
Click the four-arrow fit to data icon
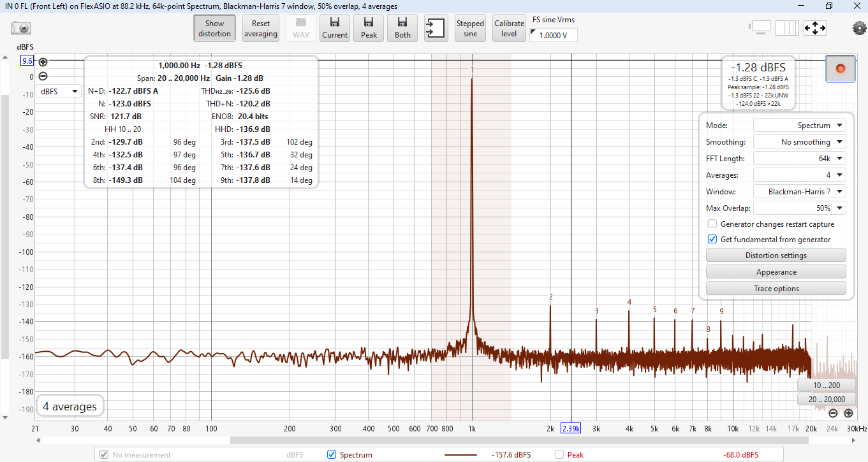[815, 27]
